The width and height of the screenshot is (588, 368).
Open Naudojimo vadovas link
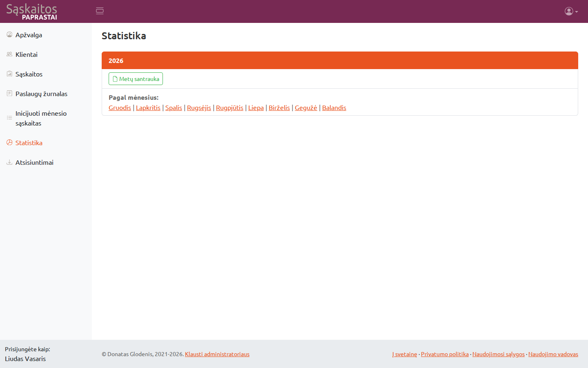tap(553, 354)
